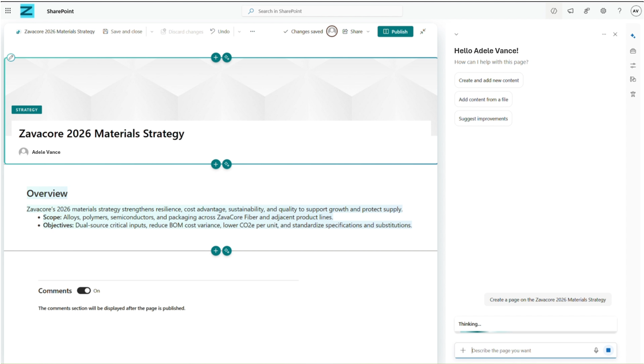Stop generating with the blue stop button
644x364 pixels.
click(608, 350)
